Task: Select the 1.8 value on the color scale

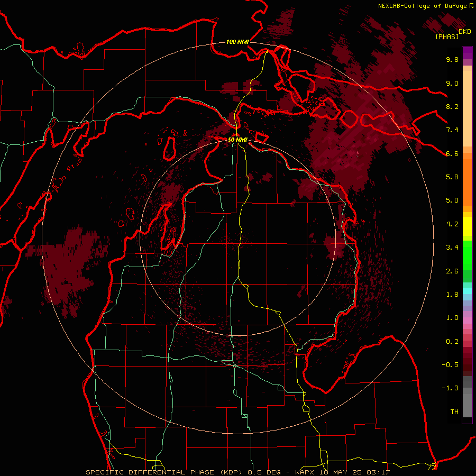Action: tap(452, 295)
